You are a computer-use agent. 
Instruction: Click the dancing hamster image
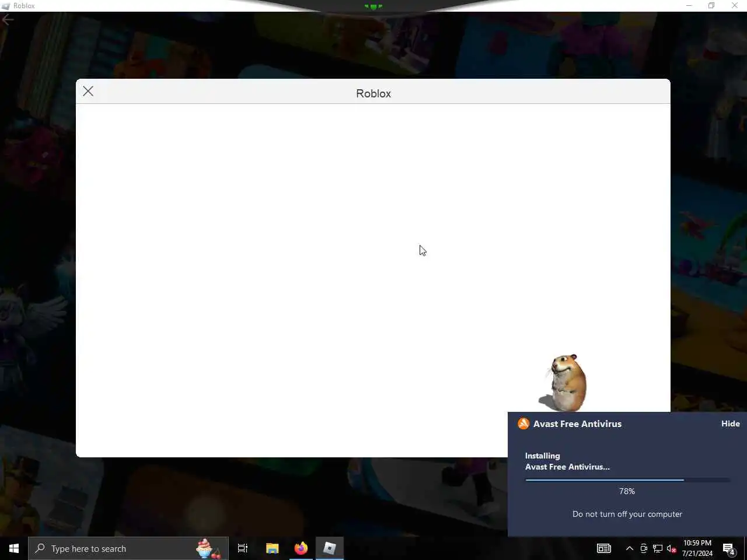(x=564, y=383)
